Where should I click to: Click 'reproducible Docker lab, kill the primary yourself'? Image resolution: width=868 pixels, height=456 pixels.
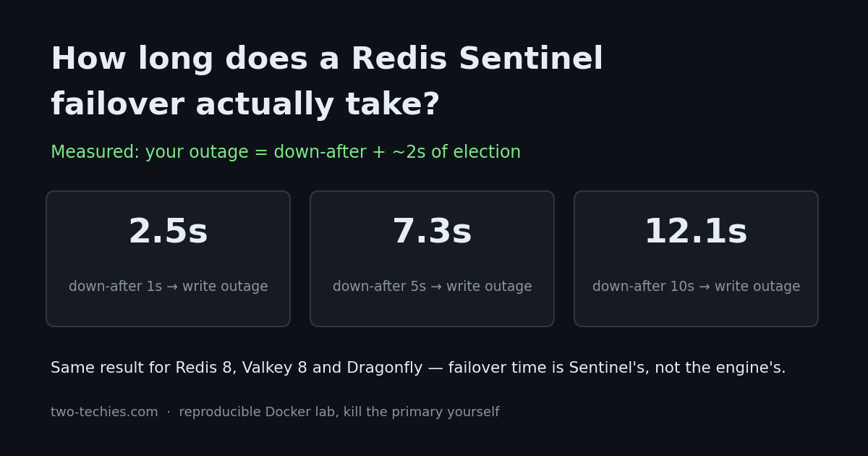[339, 412]
